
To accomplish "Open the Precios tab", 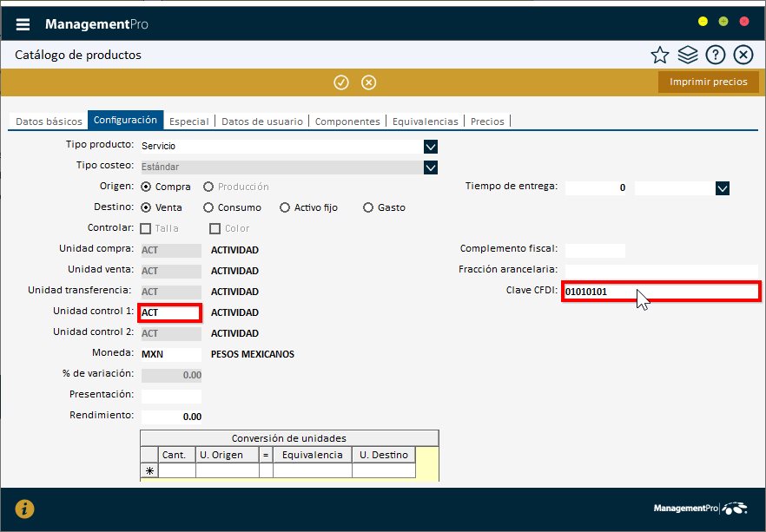I will click(x=487, y=122).
